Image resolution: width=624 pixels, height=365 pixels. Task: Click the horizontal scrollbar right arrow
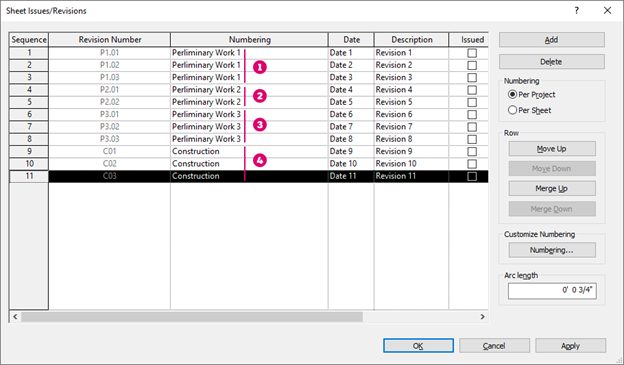[482, 317]
